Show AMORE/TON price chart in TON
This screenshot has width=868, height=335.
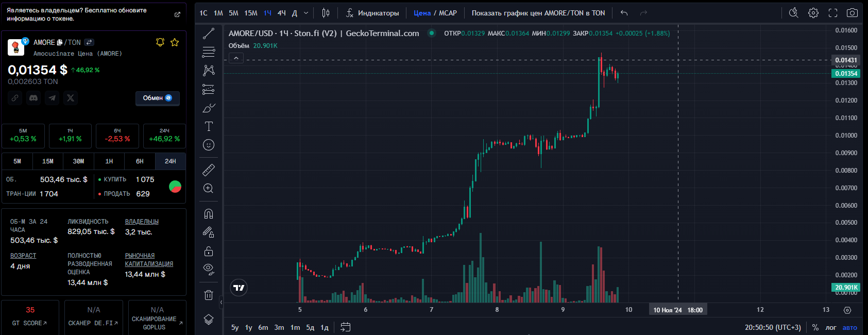(538, 13)
